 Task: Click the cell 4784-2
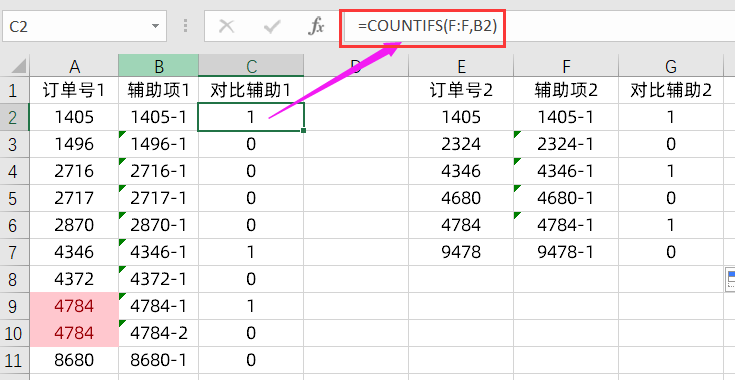pyautogui.click(x=158, y=333)
